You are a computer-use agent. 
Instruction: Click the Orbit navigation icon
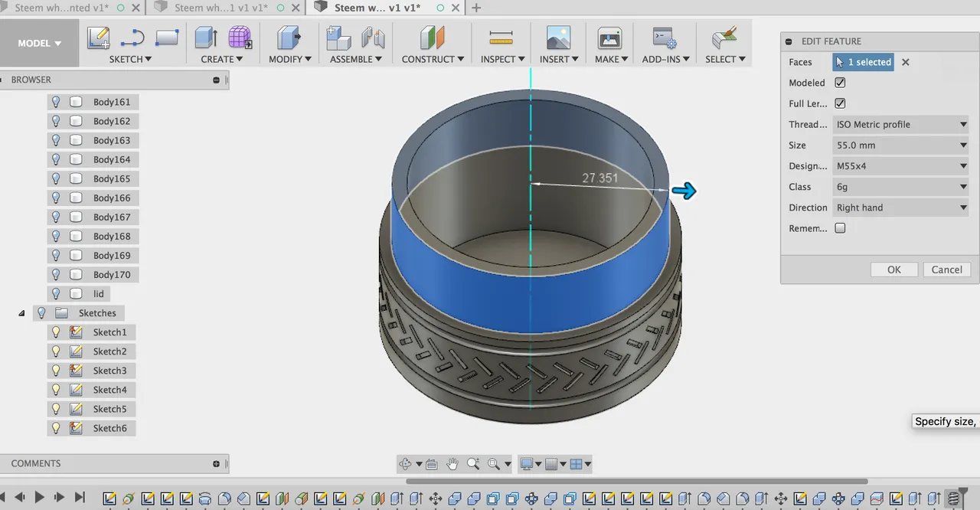(x=406, y=464)
